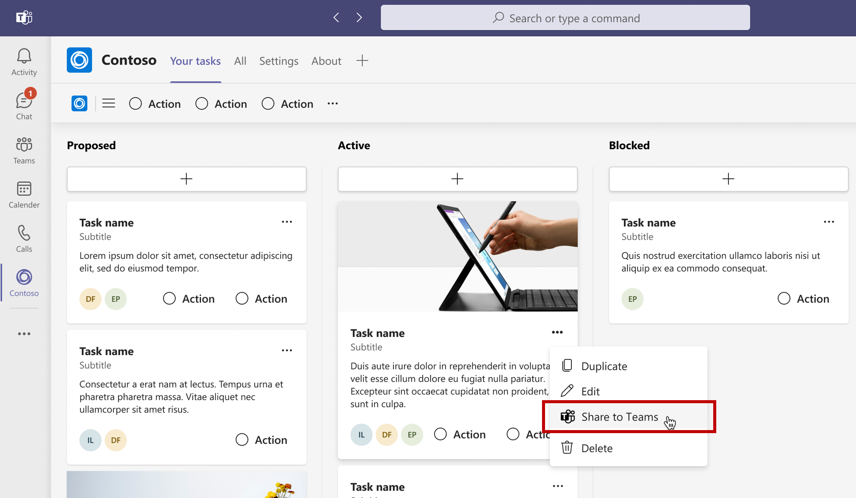This screenshot has height=498, width=856.
Task: Go forward using the right arrow
Action: pyautogui.click(x=359, y=17)
